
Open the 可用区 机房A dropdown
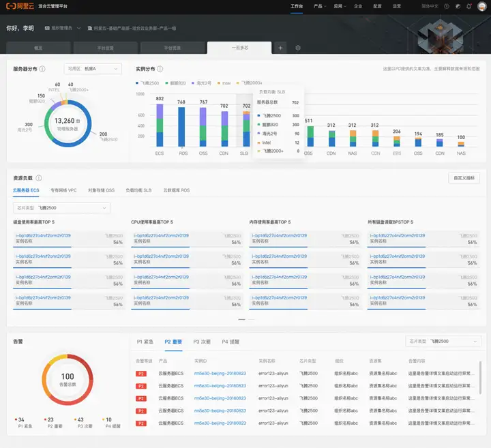tap(93, 69)
